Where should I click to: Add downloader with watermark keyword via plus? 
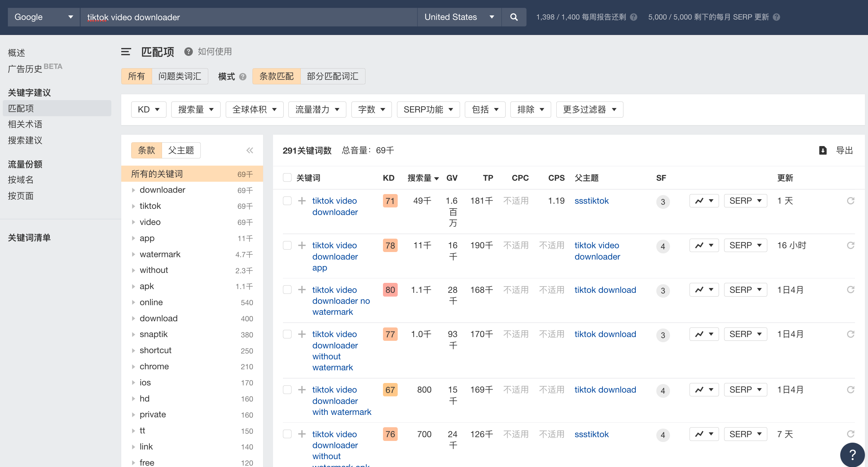(302, 390)
